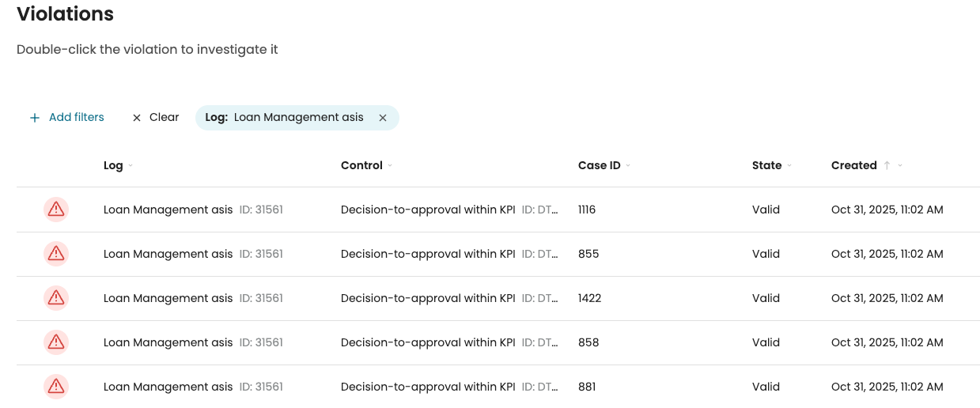The image size is (980, 408).
Task: Click the plus icon to add filters
Action: point(35,118)
